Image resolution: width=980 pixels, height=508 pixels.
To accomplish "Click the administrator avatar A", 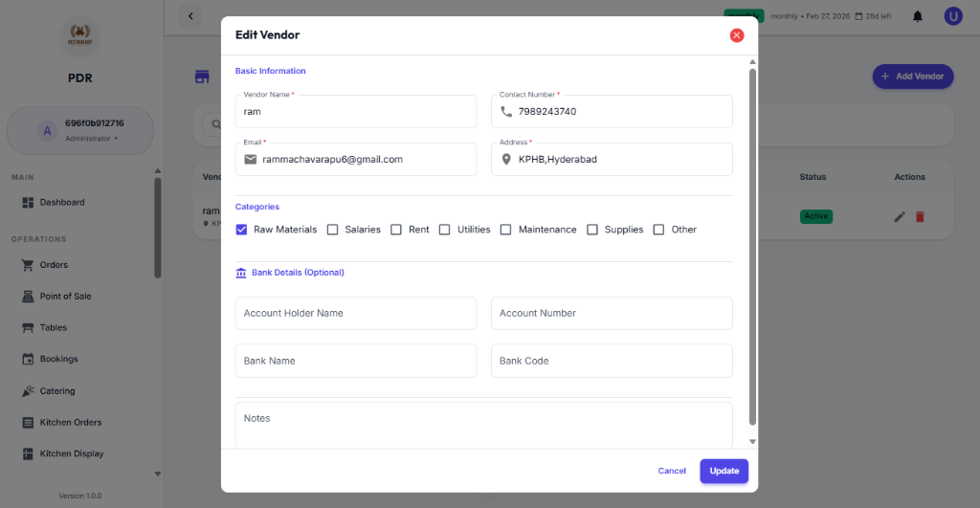I will click(x=47, y=131).
